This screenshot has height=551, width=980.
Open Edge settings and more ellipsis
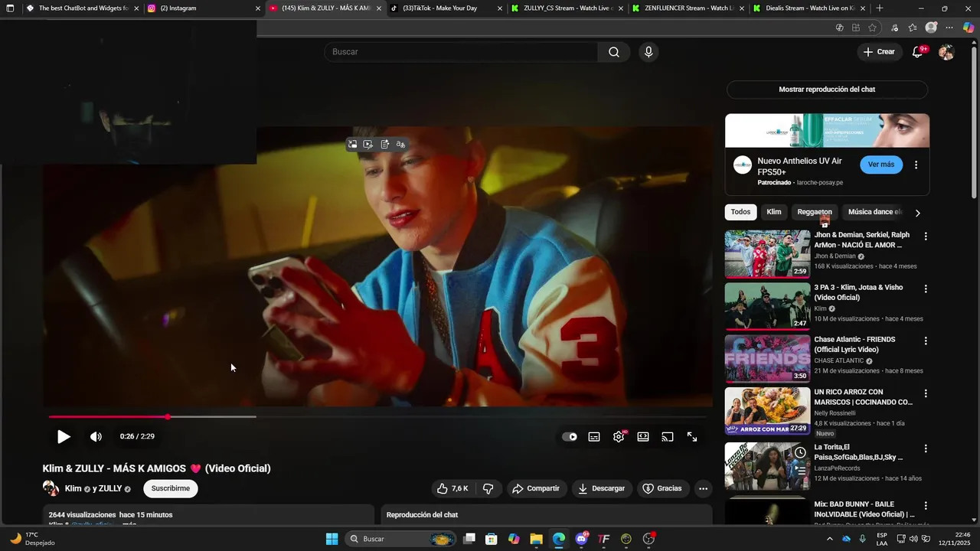pyautogui.click(x=949, y=28)
